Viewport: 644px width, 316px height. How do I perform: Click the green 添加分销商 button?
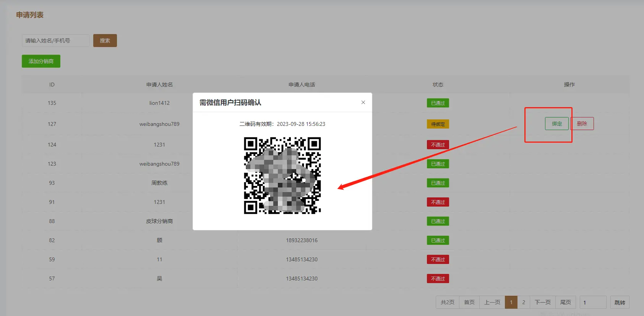coord(41,61)
